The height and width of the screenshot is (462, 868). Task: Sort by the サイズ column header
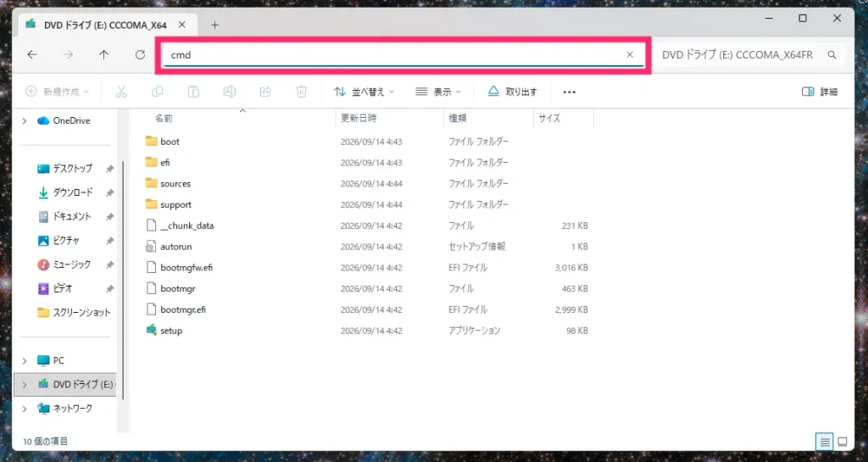click(x=549, y=119)
